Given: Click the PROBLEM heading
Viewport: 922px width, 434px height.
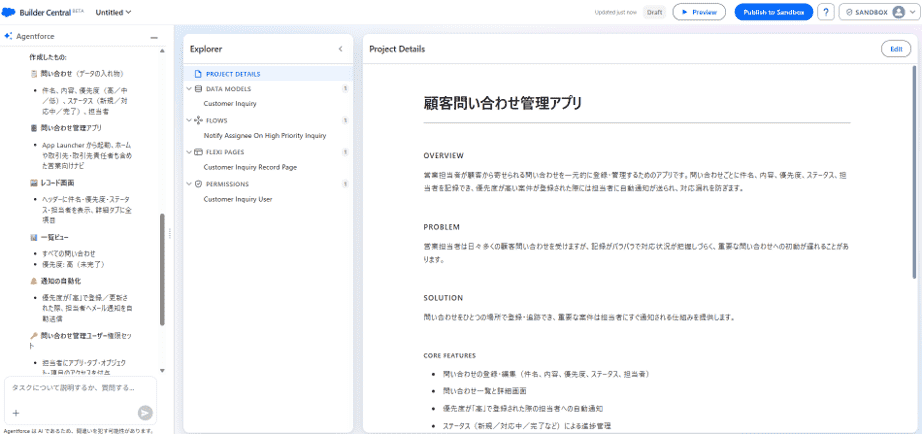Looking at the screenshot, I should coord(442,227).
